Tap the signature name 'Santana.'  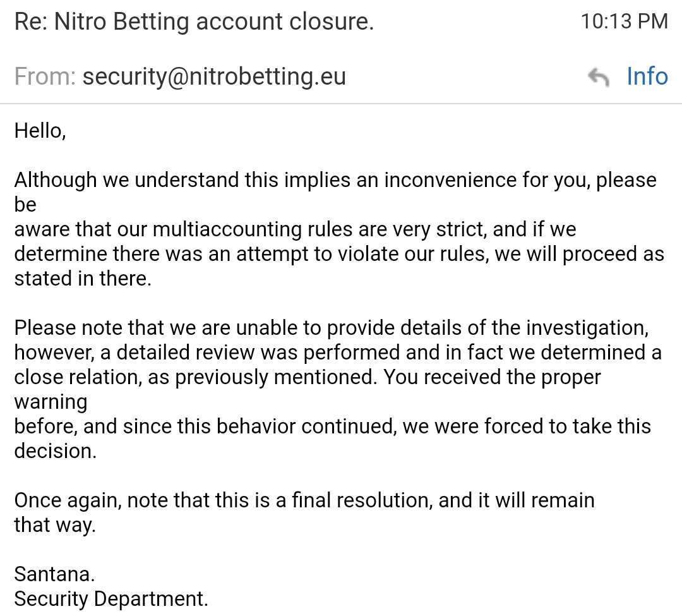tap(54, 574)
